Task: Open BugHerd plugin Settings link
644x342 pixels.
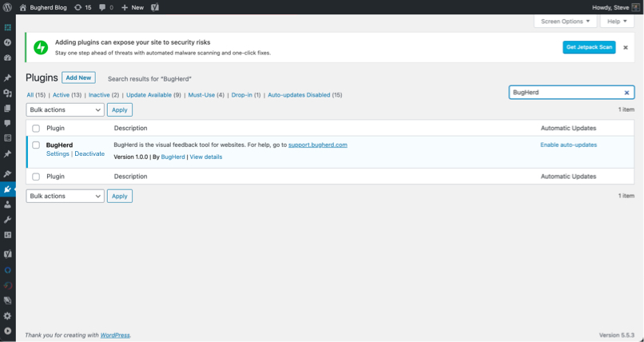Action: 58,153
